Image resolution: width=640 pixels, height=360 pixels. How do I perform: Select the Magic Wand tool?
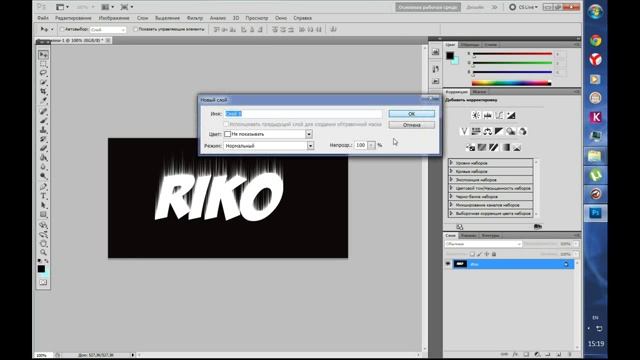(43, 82)
